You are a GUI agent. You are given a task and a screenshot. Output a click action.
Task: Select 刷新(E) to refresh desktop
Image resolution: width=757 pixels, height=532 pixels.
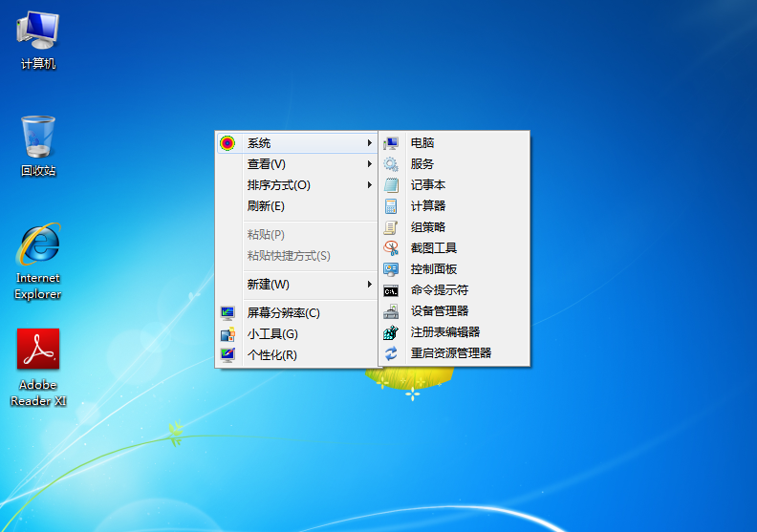point(297,206)
